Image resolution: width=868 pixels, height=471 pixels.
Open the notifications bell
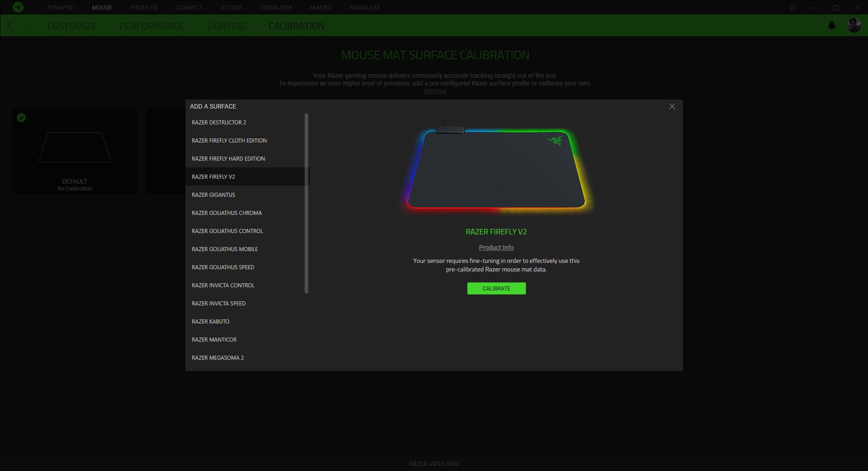pyautogui.click(x=832, y=26)
